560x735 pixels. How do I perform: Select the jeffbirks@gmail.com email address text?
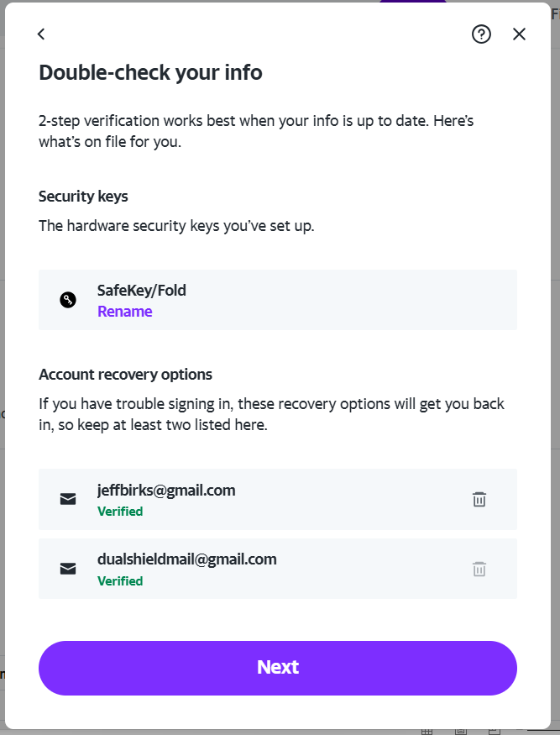point(166,491)
